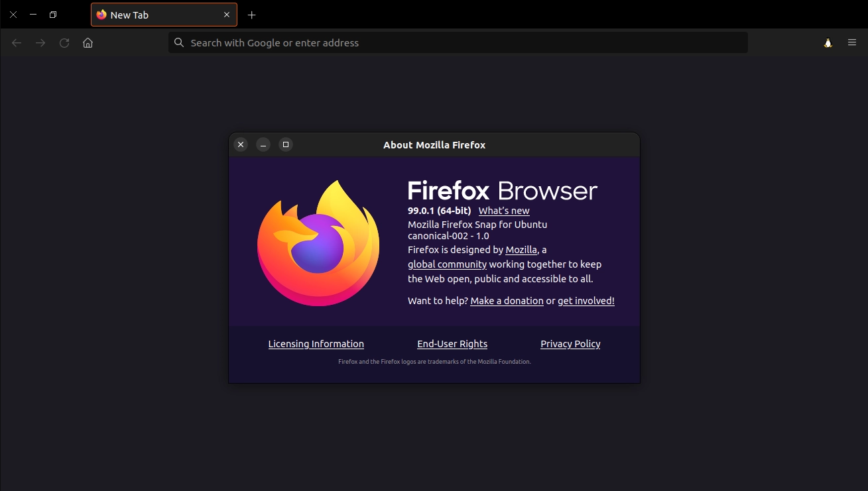Click the browser Back arrow
The image size is (868, 491).
17,43
